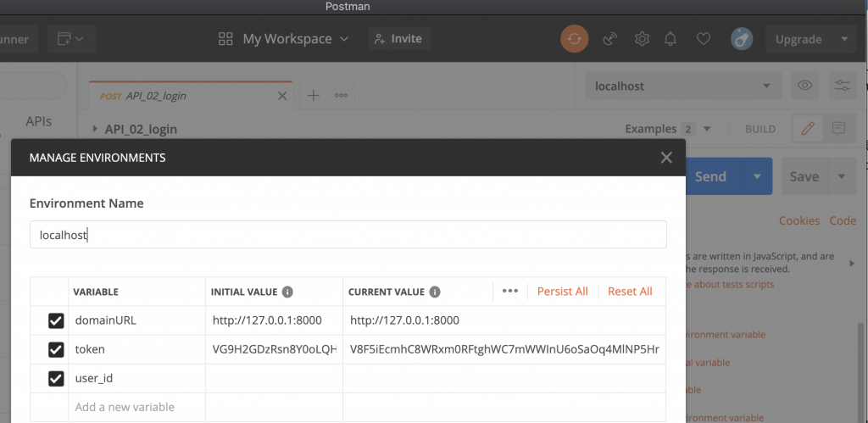The height and width of the screenshot is (423, 868).
Task: Click the Invite button
Action: [399, 39]
